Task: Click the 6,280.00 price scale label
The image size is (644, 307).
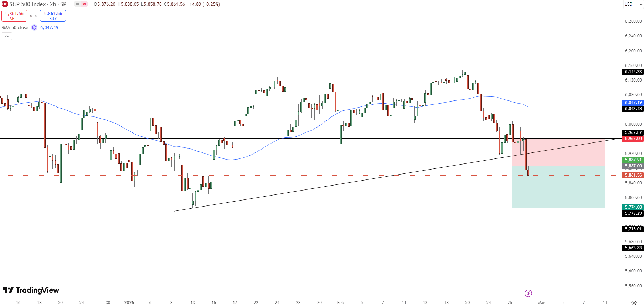Action: click(x=633, y=21)
